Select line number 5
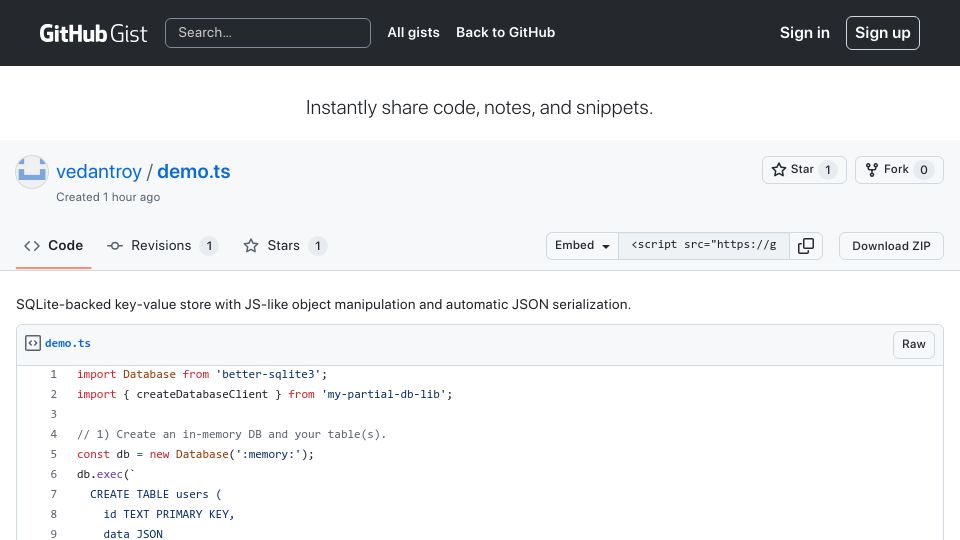Screen dimensions: 960x540 (x=53, y=454)
